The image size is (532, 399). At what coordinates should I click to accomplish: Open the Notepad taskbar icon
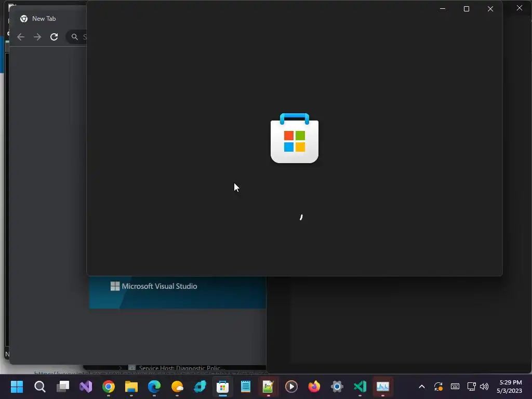click(x=246, y=387)
